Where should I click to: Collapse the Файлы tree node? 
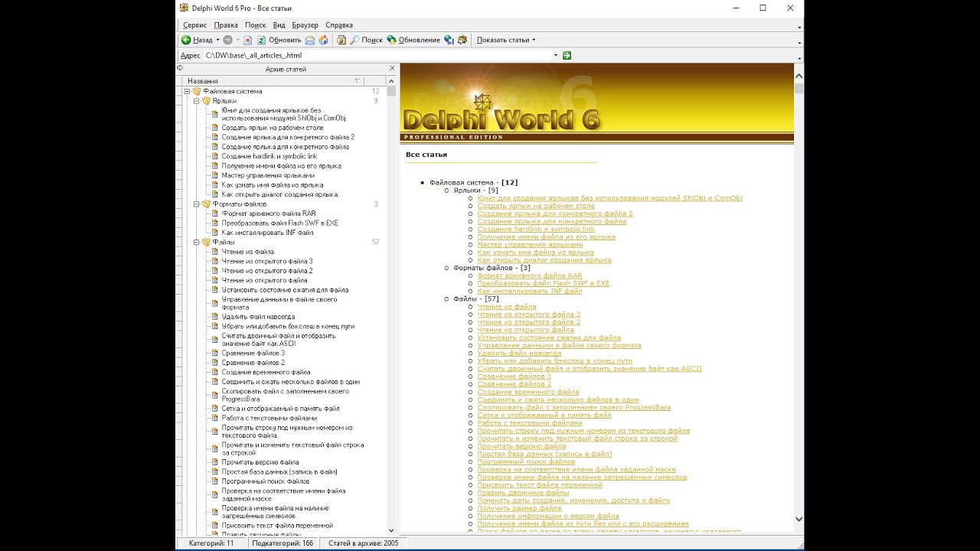point(196,242)
